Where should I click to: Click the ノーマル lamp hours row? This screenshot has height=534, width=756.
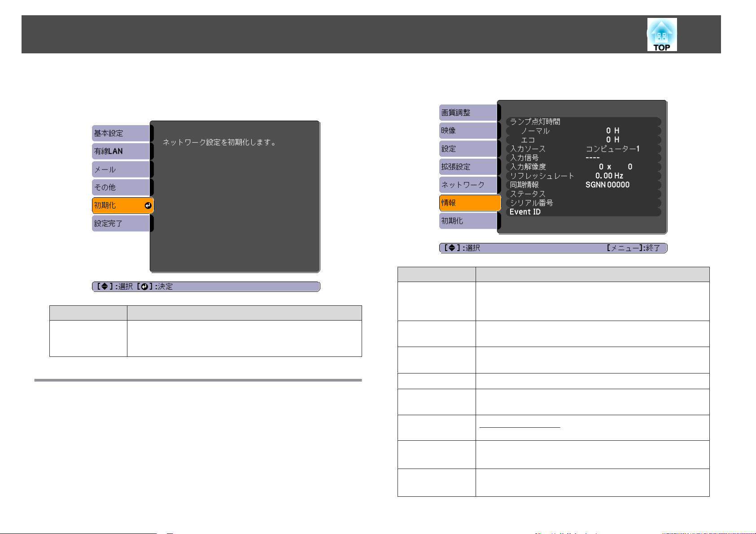click(x=584, y=130)
